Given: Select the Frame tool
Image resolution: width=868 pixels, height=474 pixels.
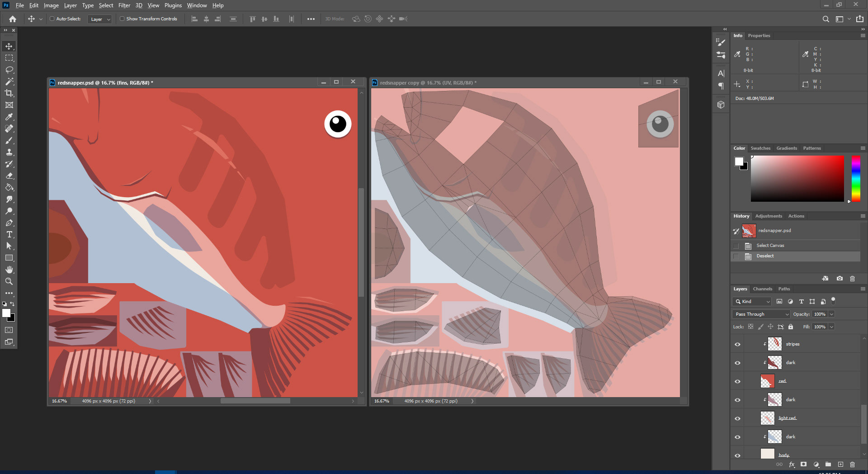Looking at the screenshot, I should 9,105.
